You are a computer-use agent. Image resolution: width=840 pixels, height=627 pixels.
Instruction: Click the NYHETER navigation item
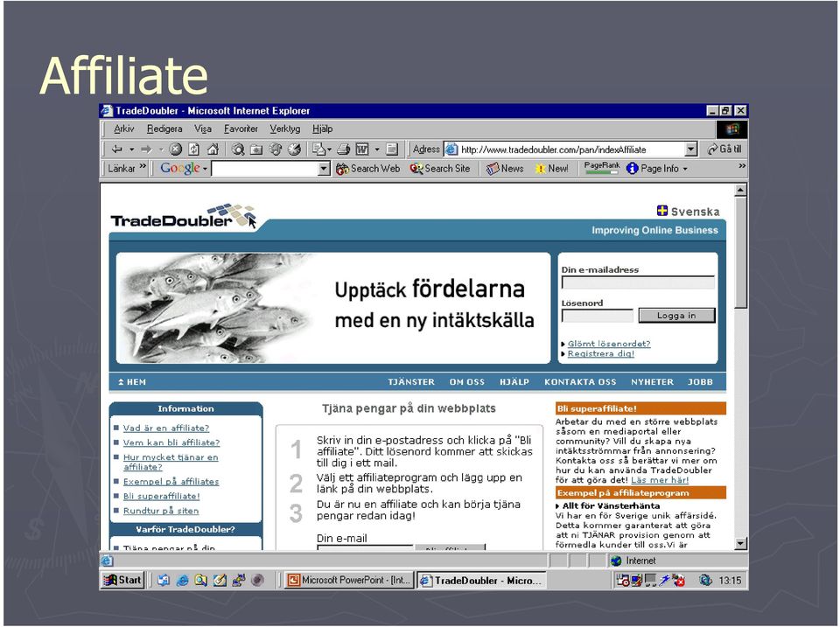click(x=652, y=382)
